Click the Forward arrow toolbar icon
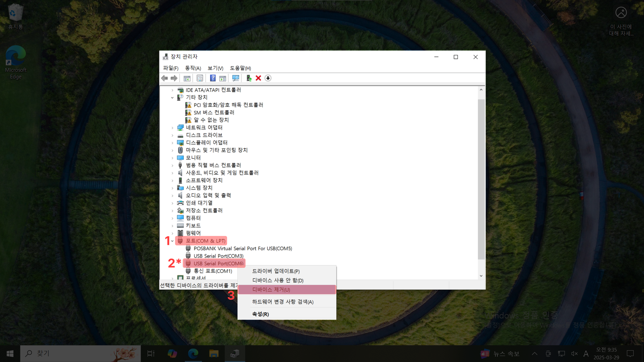Viewport: 644px width, 362px height. click(174, 78)
